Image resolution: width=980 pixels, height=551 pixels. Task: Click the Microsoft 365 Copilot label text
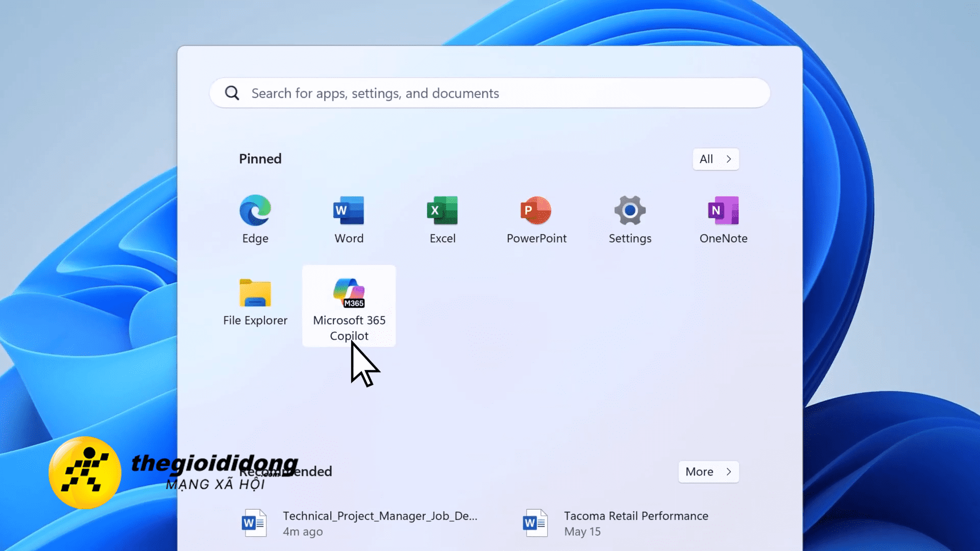click(x=349, y=328)
